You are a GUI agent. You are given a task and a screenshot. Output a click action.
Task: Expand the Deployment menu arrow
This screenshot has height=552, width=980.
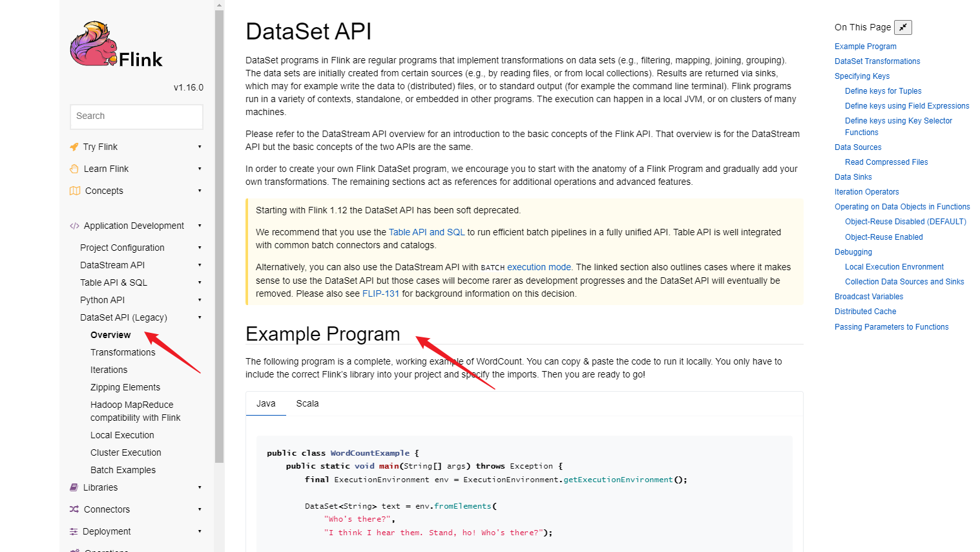(x=200, y=531)
